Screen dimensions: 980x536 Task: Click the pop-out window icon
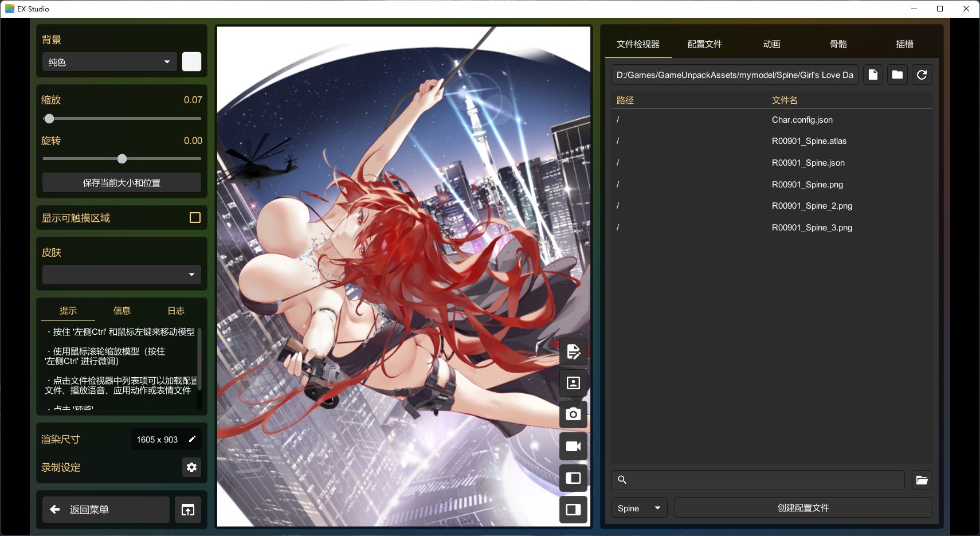click(x=188, y=510)
